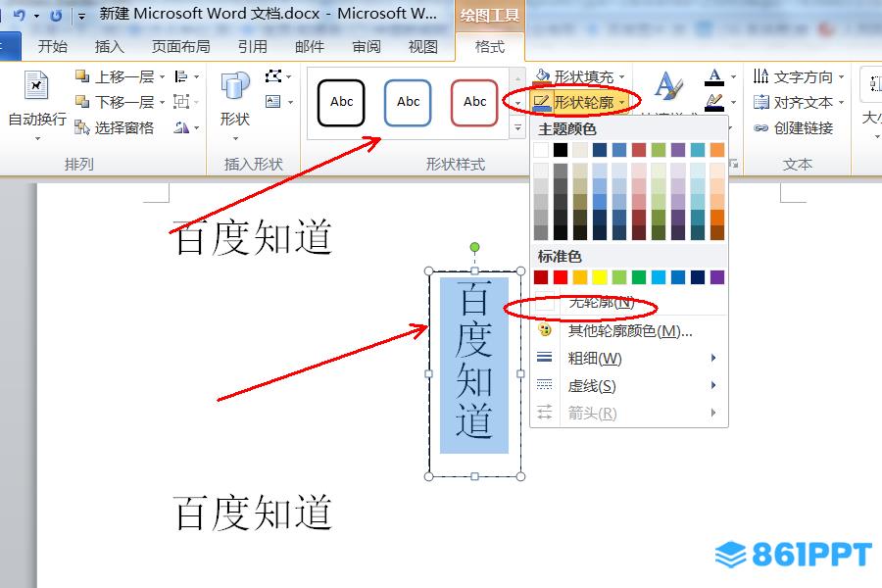882x588 pixels.
Task: Switch to the 开始 tab
Action: [x=52, y=47]
